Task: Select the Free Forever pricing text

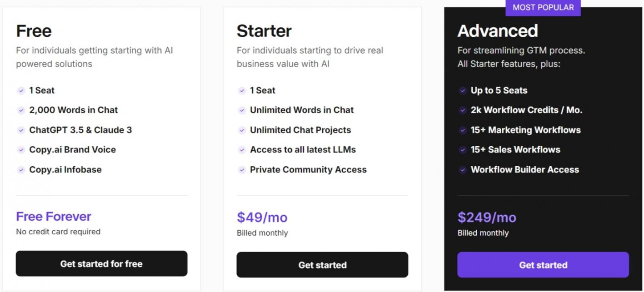Action: click(54, 216)
